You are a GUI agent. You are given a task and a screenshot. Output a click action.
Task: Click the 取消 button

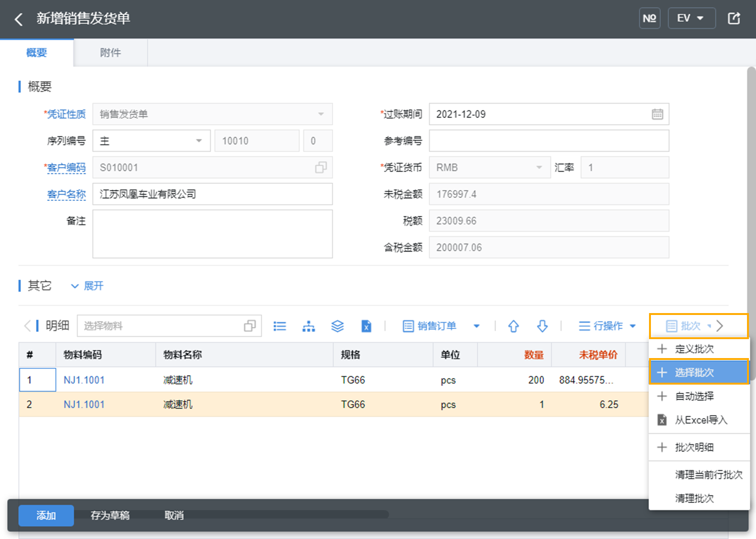click(x=174, y=515)
